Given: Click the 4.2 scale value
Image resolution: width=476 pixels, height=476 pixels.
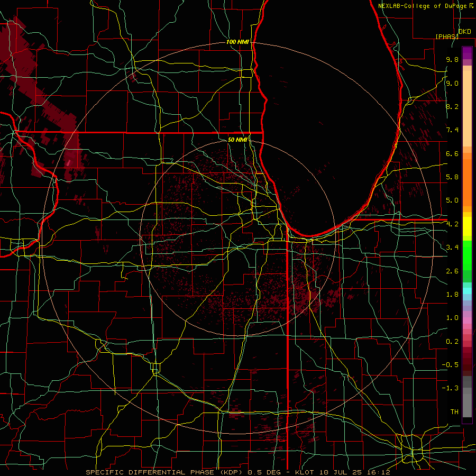Looking at the screenshot, I should click(452, 224).
